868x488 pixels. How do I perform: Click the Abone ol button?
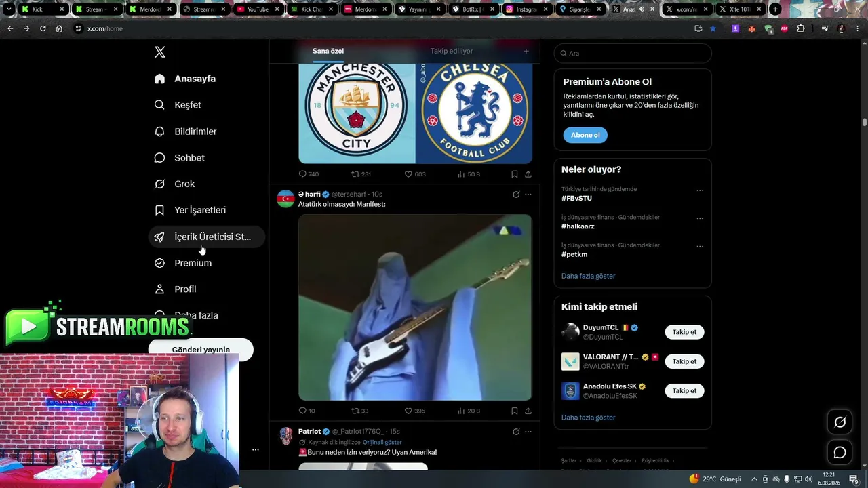pos(585,135)
